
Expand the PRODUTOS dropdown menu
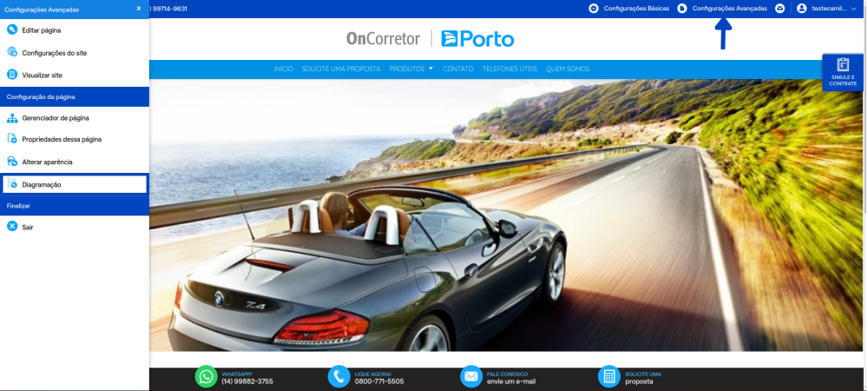[411, 69]
